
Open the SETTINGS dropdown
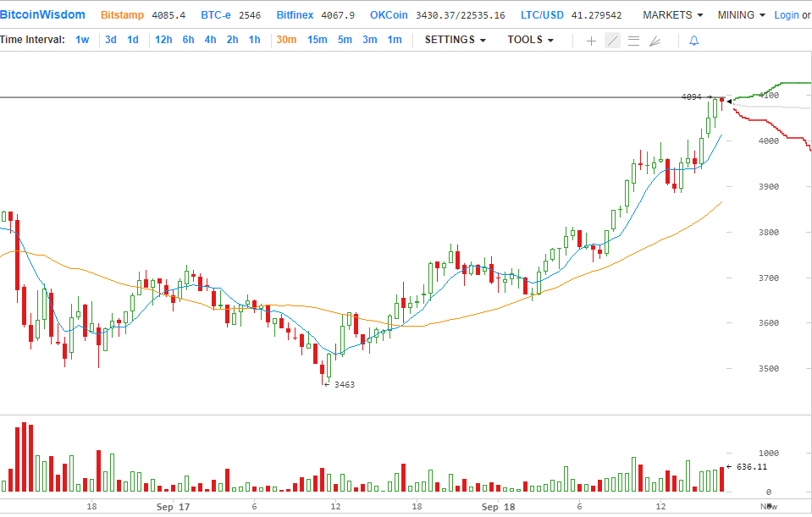click(455, 40)
